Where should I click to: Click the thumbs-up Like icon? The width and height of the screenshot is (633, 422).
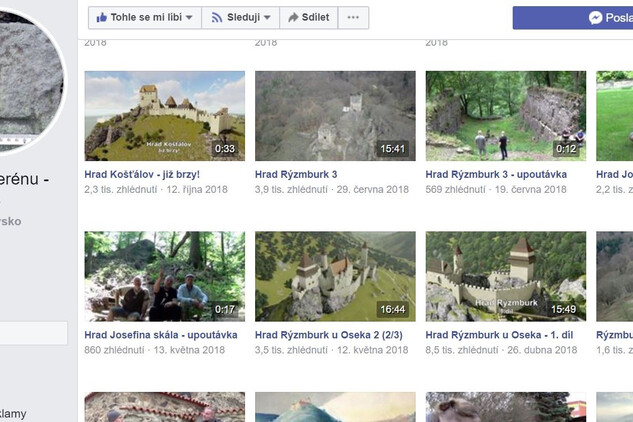102,18
